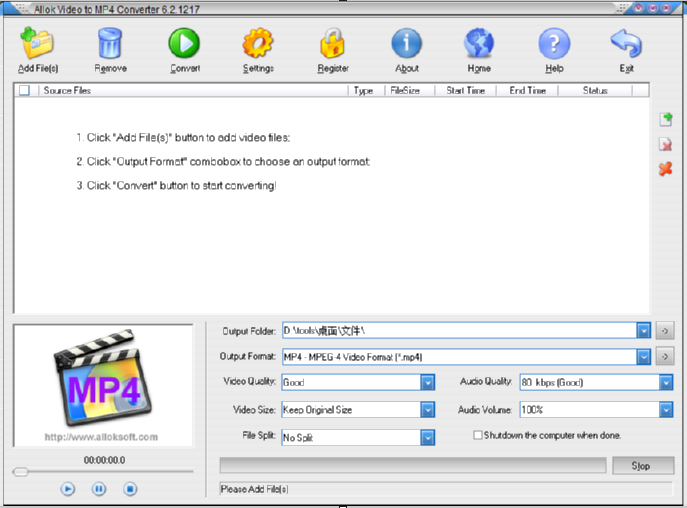Click the instruction line about Add File(s) button
687x508 pixels.
(183, 137)
